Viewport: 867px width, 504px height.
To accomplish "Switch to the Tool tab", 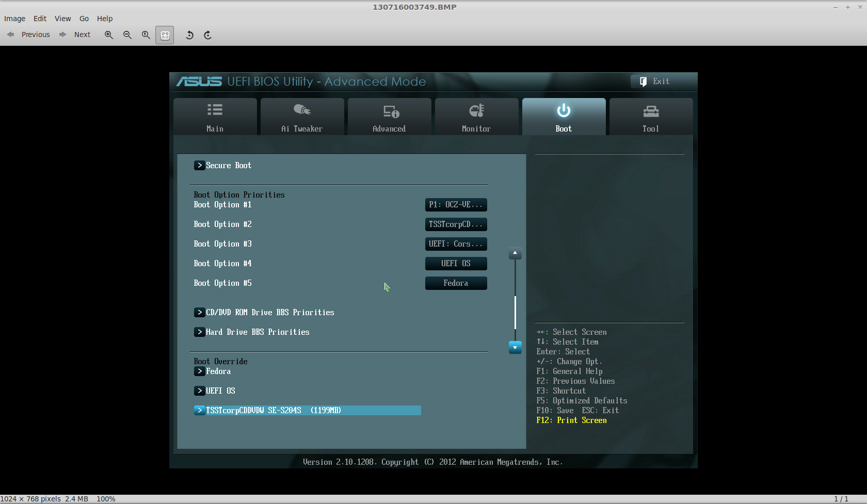I will (651, 117).
